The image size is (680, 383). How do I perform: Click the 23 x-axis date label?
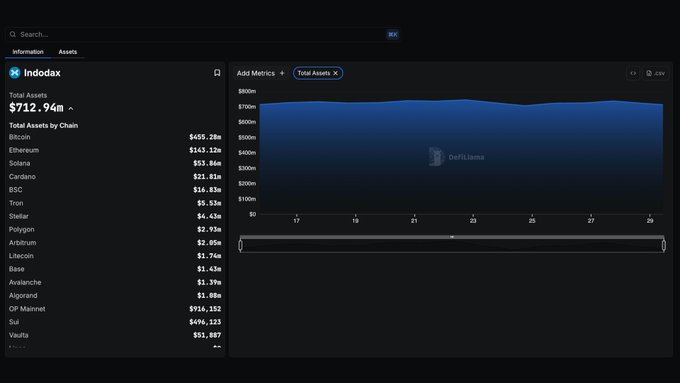[473, 221]
